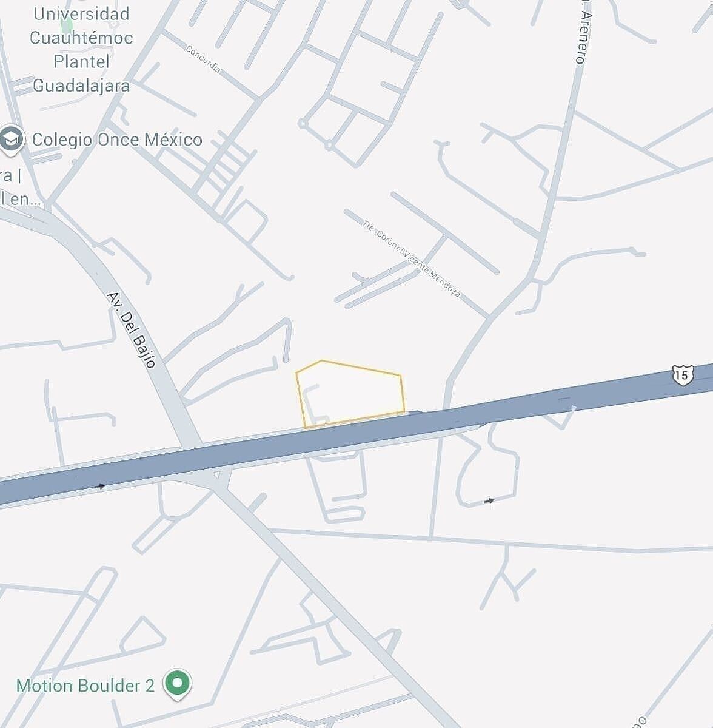Open the Universidad Cuauhtémoc Plantel Guadalajara label
This screenshot has height=728, width=713.
[80, 50]
